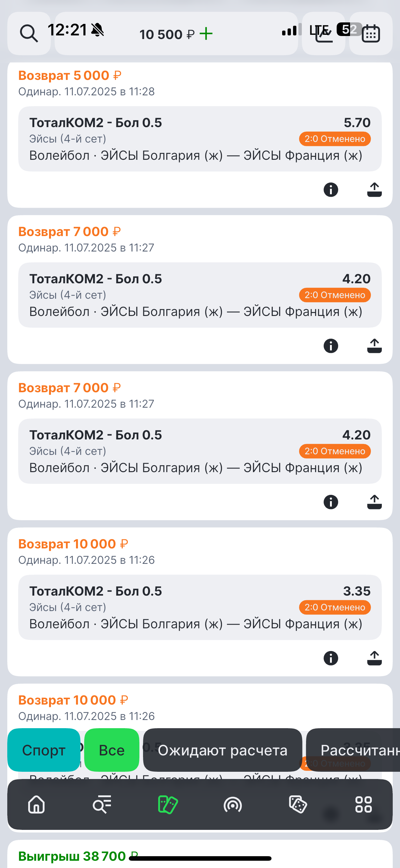400x868 pixels.
Task: Open the calendar date filter icon
Action: [x=371, y=33]
